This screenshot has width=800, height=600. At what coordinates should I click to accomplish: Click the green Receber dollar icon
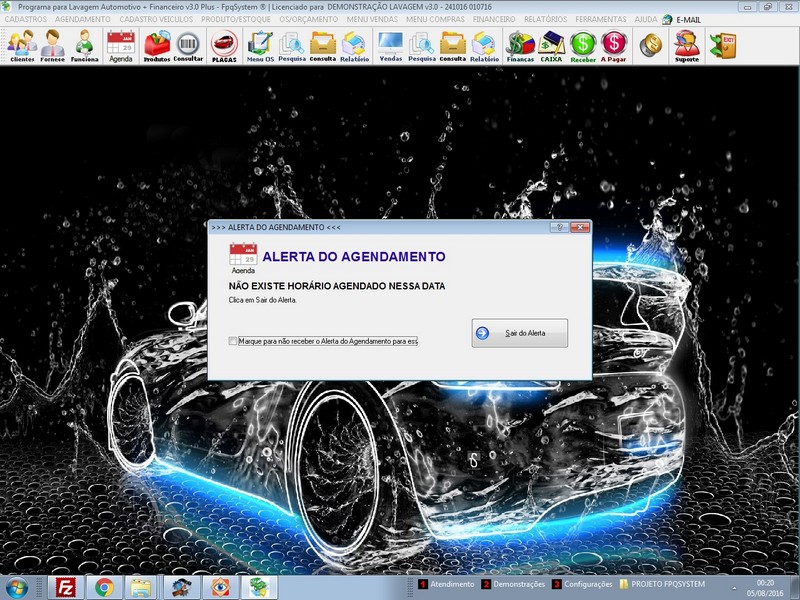(583, 46)
